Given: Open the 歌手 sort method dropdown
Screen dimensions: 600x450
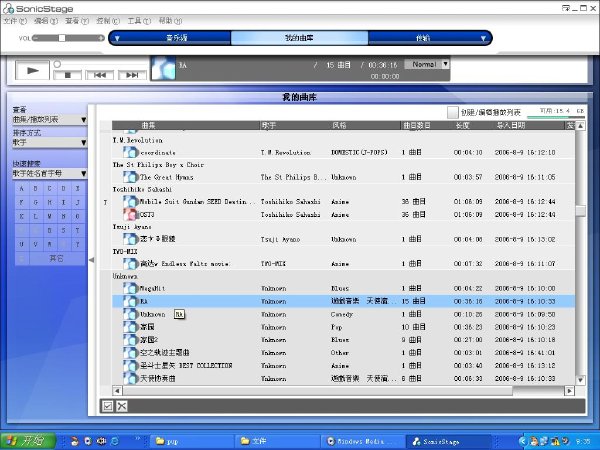Looking at the screenshot, I should click(50, 143).
